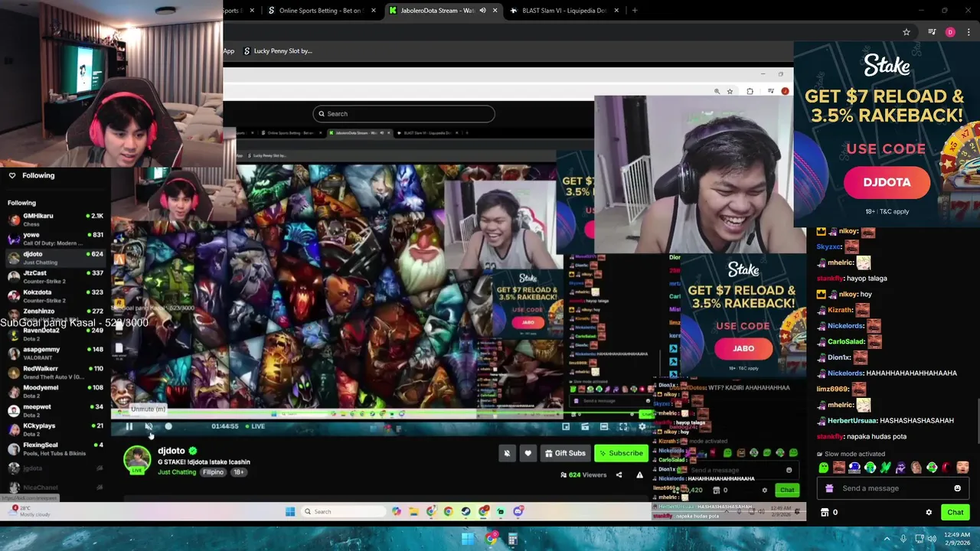Report the stream via warning triangle icon
This screenshot has height=551, width=980.
tap(640, 475)
